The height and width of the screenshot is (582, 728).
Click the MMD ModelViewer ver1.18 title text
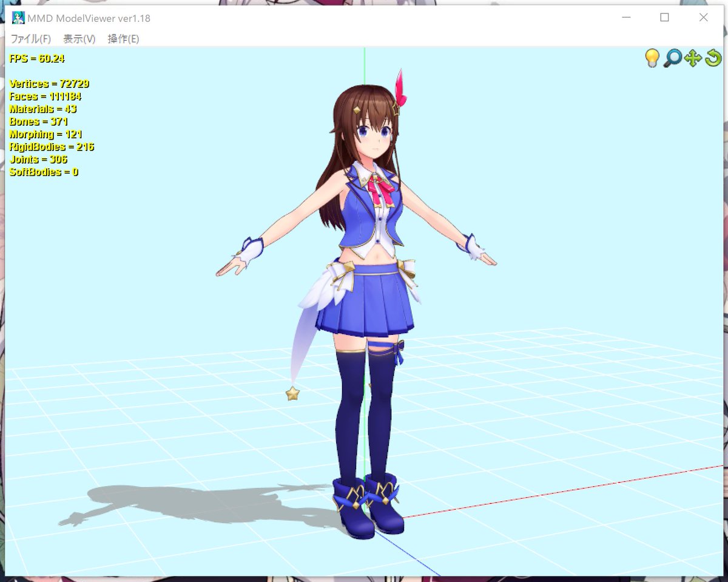pyautogui.click(x=89, y=18)
